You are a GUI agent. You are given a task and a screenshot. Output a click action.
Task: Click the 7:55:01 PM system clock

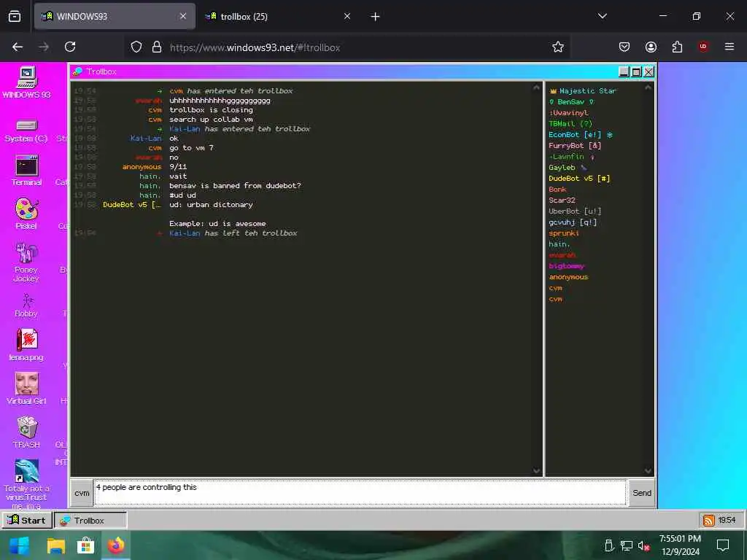point(680,539)
